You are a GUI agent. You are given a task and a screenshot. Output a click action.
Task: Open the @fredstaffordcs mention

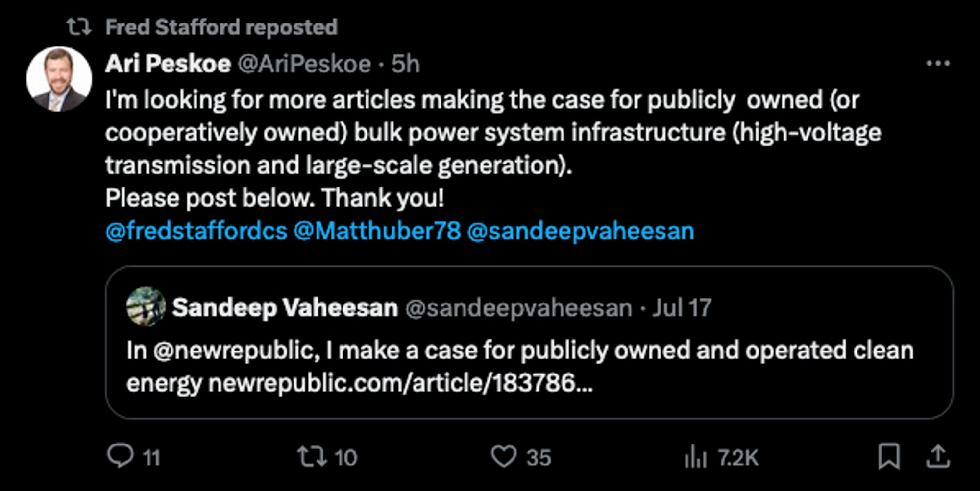click(x=196, y=231)
